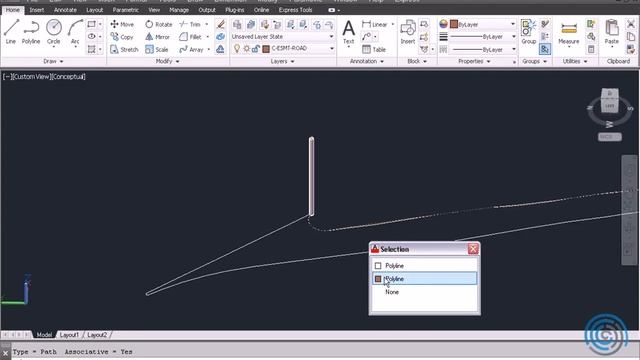Click the Conceptual visual style label
The image size is (640, 360).
pyautogui.click(x=69, y=76)
